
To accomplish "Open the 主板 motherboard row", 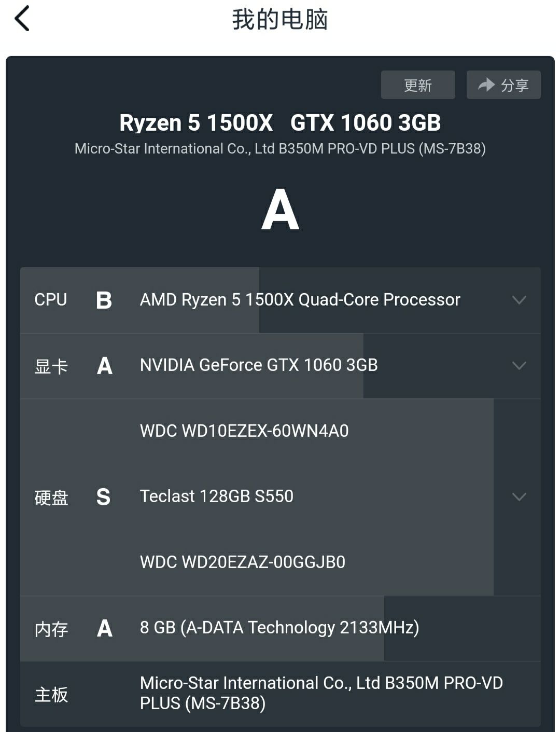I will coord(280,694).
